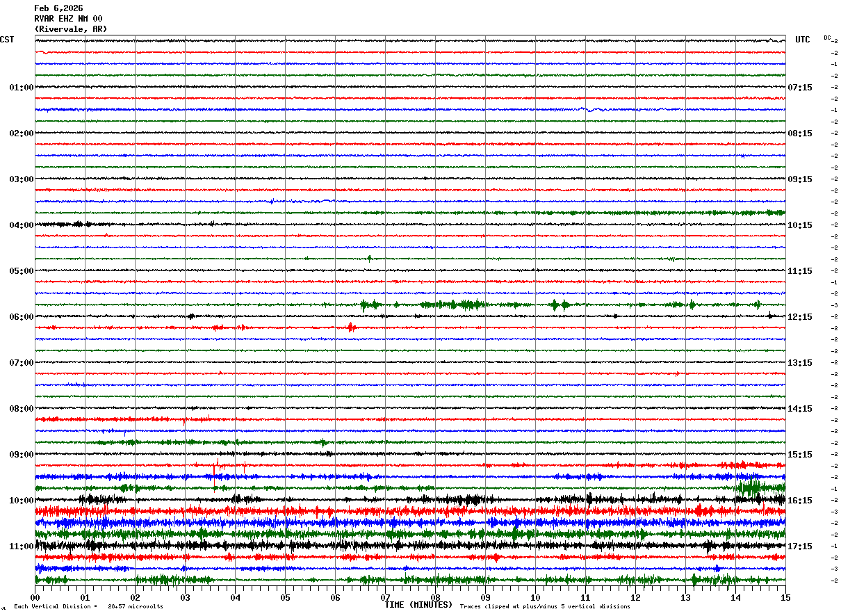
Task: Select the station code "RVAR EHZ NM 00"
Action: click(x=68, y=19)
